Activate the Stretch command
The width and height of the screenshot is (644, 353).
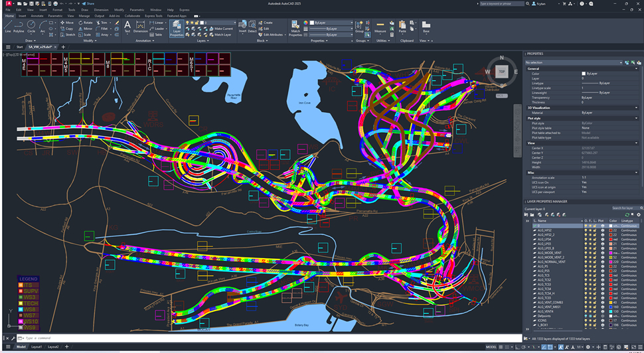[68, 35]
